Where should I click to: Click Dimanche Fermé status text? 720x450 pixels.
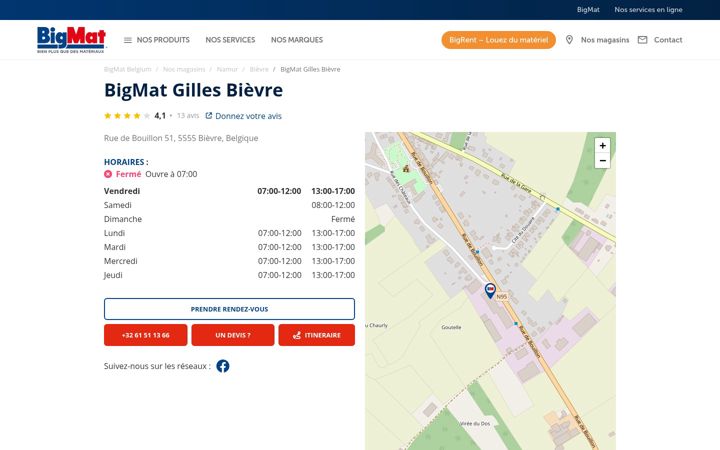click(343, 219)
